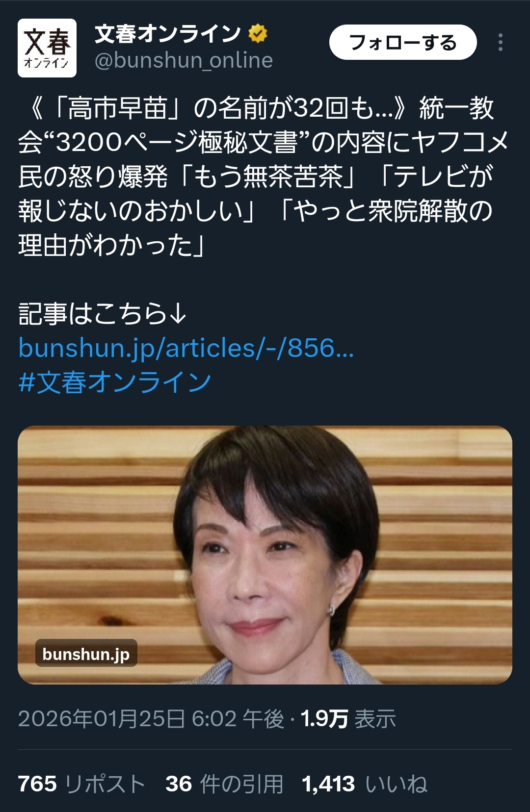Tap the tweet headline mentioning 高市早苗
Screen dimensions: 530x812
pos(265,177)
